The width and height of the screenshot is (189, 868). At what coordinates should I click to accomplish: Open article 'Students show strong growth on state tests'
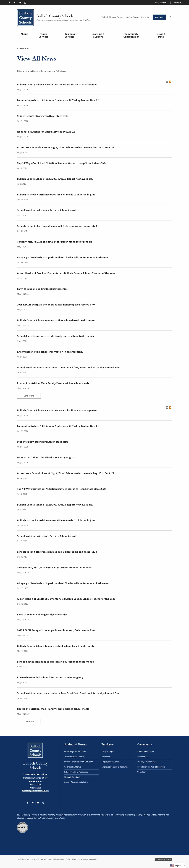click(43, 116)
